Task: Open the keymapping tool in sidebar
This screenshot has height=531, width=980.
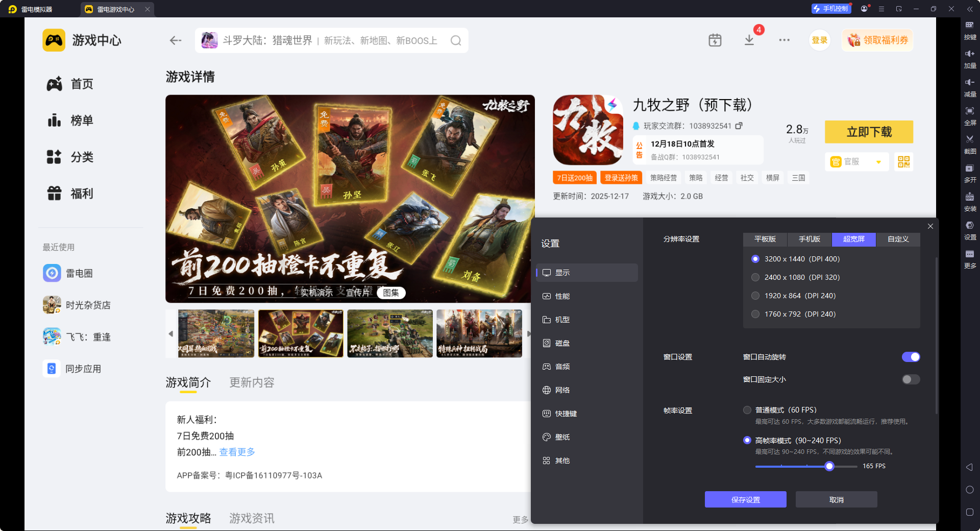Action: point(969,30)
